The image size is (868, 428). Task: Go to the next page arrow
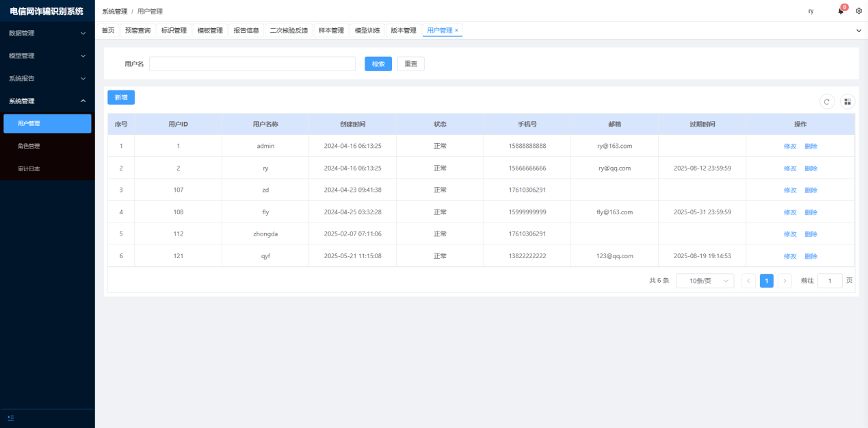(x=785, y=281)
